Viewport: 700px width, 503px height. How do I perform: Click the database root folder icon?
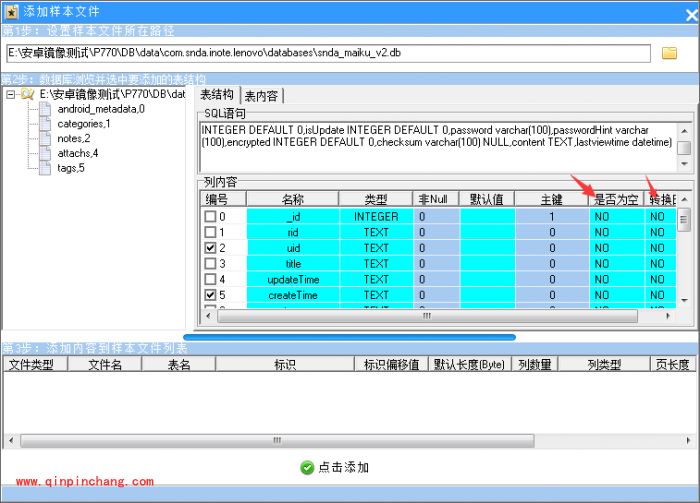coord(28,94)
